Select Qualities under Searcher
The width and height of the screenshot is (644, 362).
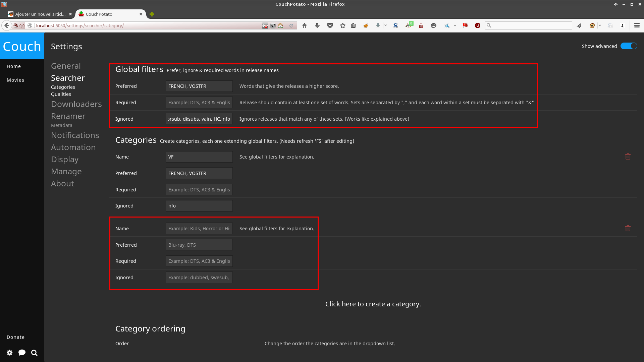(x=61, y=94)
